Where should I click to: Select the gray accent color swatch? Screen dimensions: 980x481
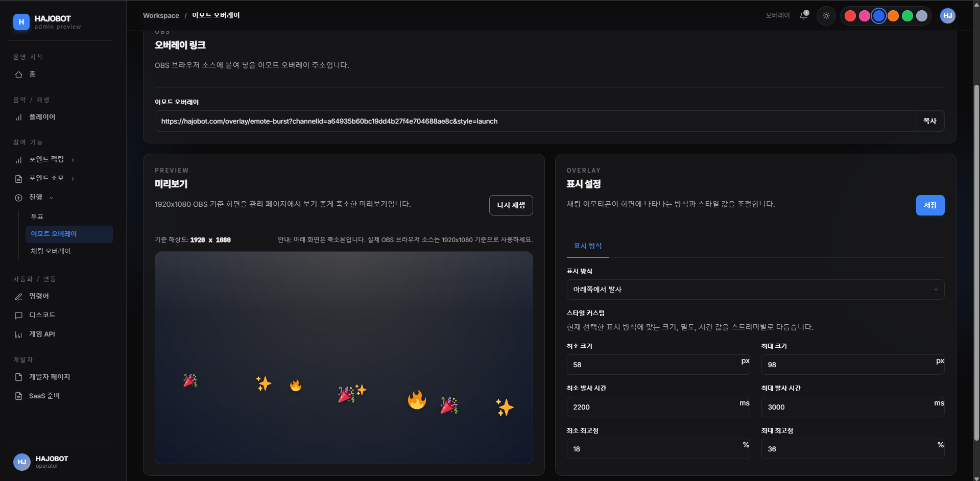922,16
